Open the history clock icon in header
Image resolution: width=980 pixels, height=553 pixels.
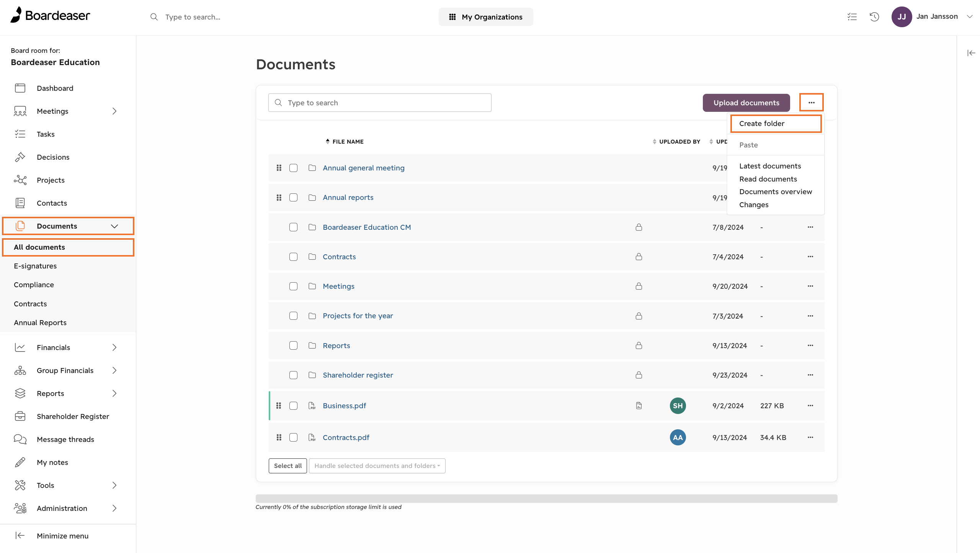pyautogui.click(x=874, y=17)
